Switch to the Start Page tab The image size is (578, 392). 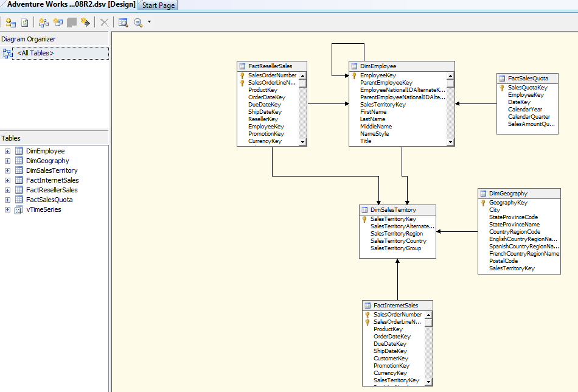[159, 5]
